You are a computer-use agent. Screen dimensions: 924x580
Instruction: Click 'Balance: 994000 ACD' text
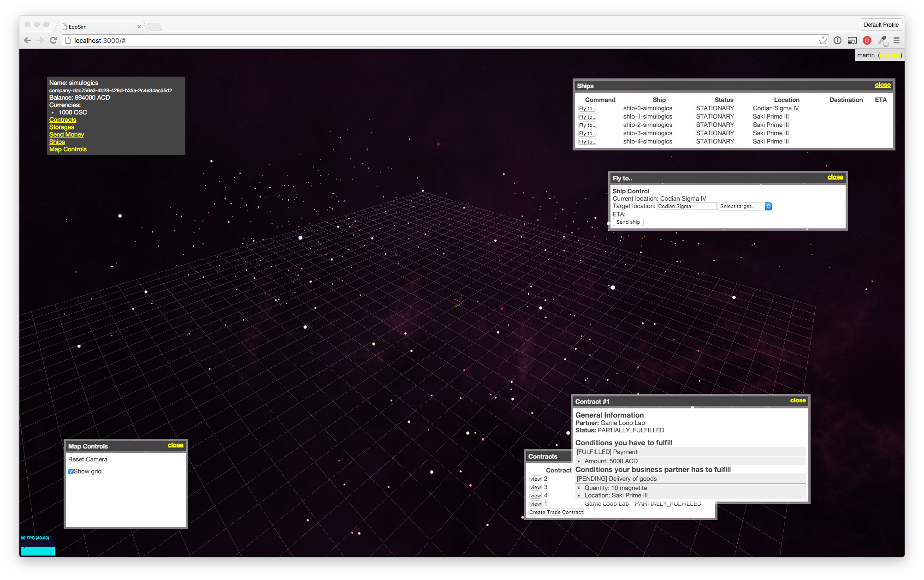(79, 97)
